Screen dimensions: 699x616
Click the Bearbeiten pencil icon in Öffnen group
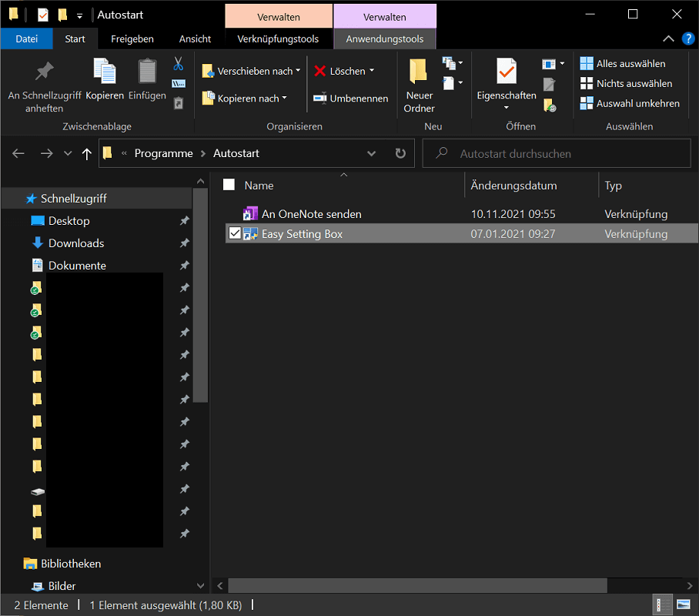click(549, 84)
